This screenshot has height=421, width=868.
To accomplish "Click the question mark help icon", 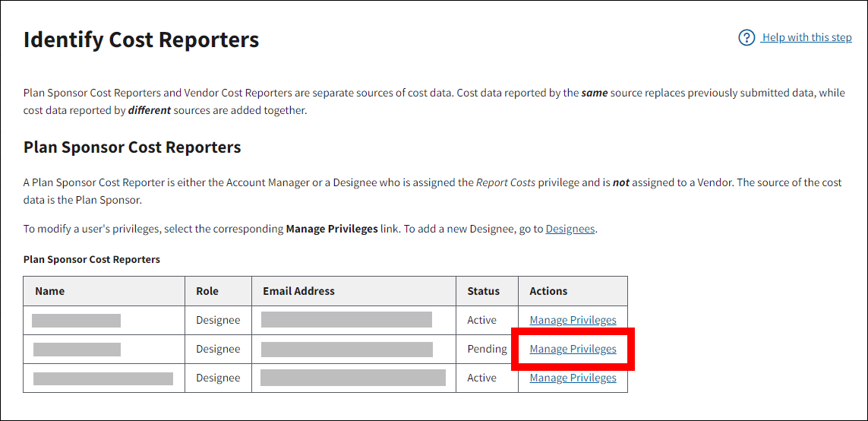I will click(x=746, y=38).
